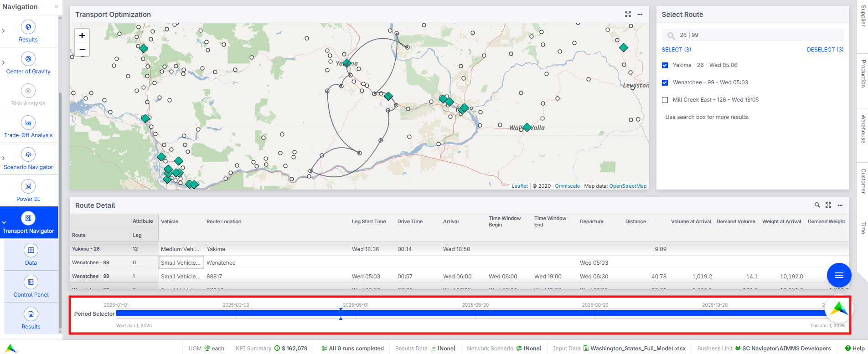Screen dimensions: 868x354
Task: Open Scenario Navigator page
Action: pos(28,159)
